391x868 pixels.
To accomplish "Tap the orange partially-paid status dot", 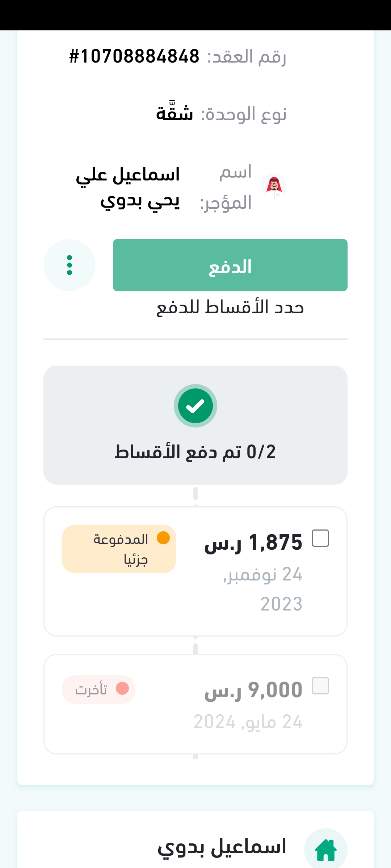I will [x=163, y=538].
